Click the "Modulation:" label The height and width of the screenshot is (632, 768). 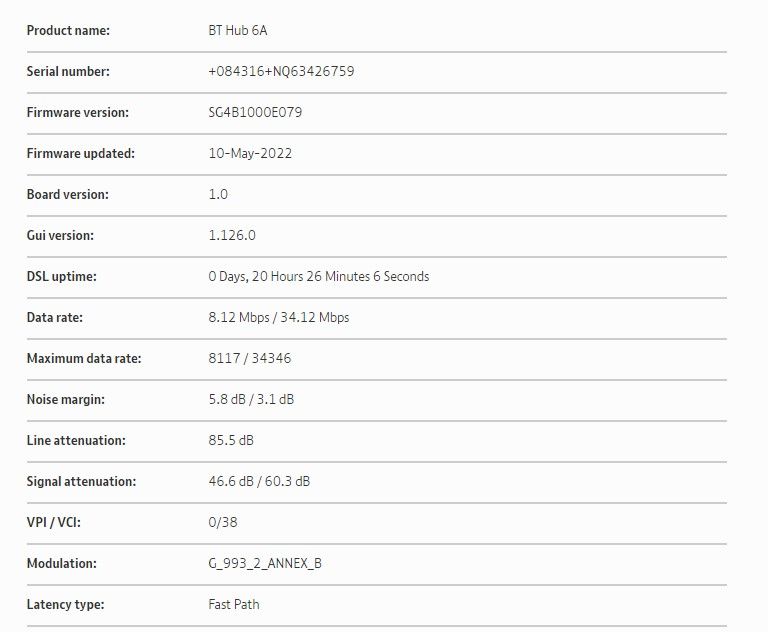[62, 564]
